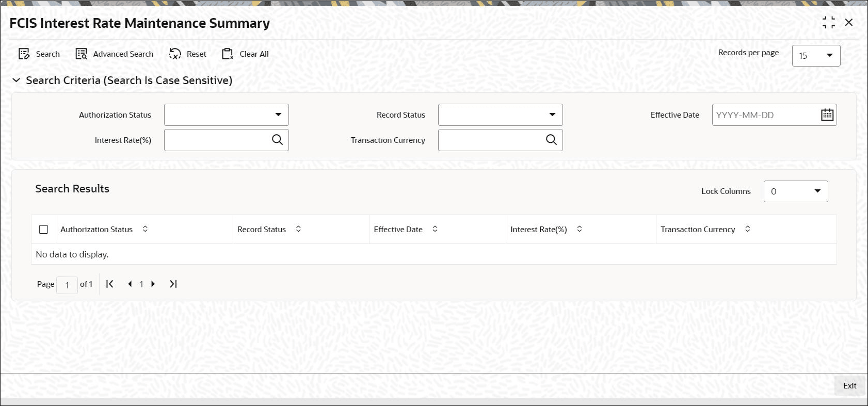Viewport: 868px width, 406px height.
Task: Go to first page of results
Action: [110, 284]
